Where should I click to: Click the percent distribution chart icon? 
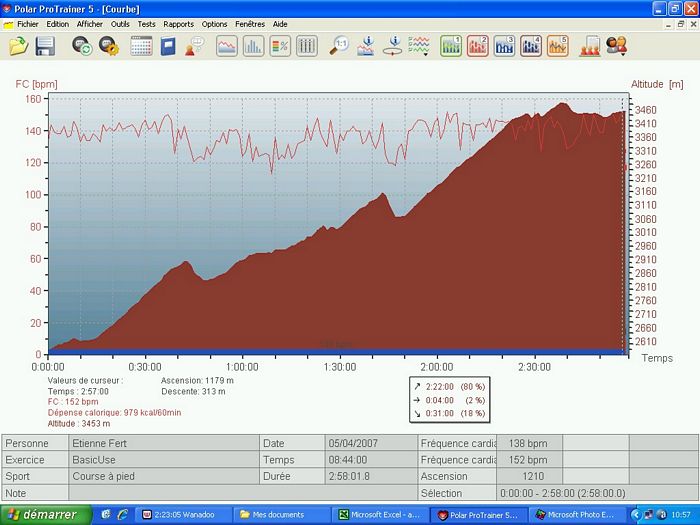(280, 46)
